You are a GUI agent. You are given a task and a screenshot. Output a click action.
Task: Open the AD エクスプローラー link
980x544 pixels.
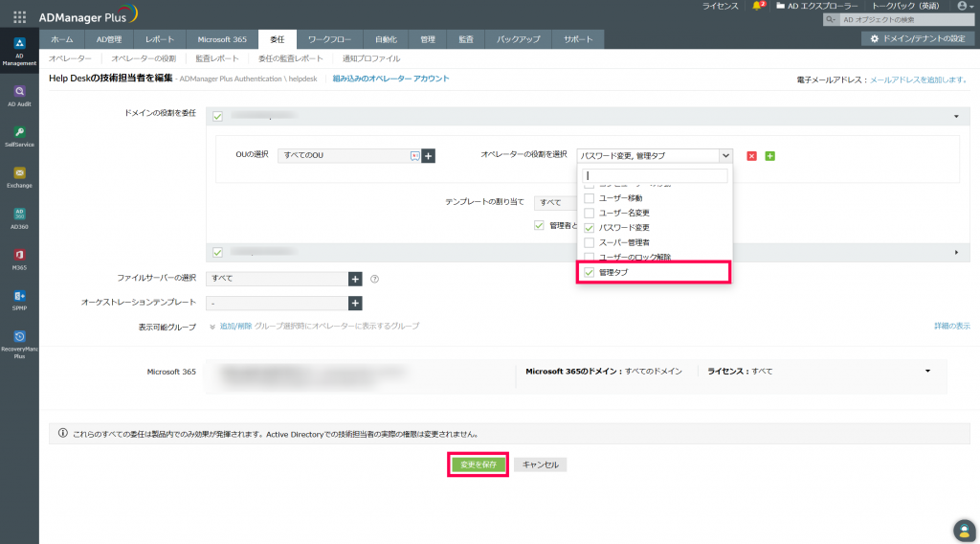(817, 6)
